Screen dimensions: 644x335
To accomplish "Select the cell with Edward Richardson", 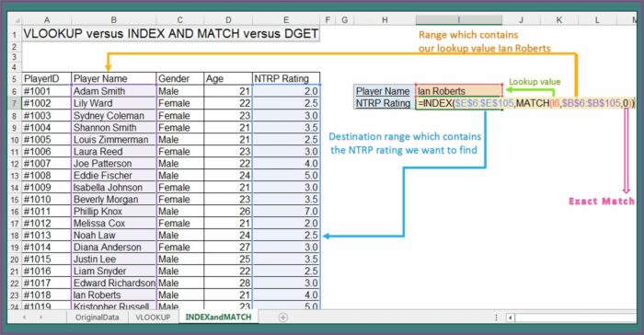I will (114, 283).
